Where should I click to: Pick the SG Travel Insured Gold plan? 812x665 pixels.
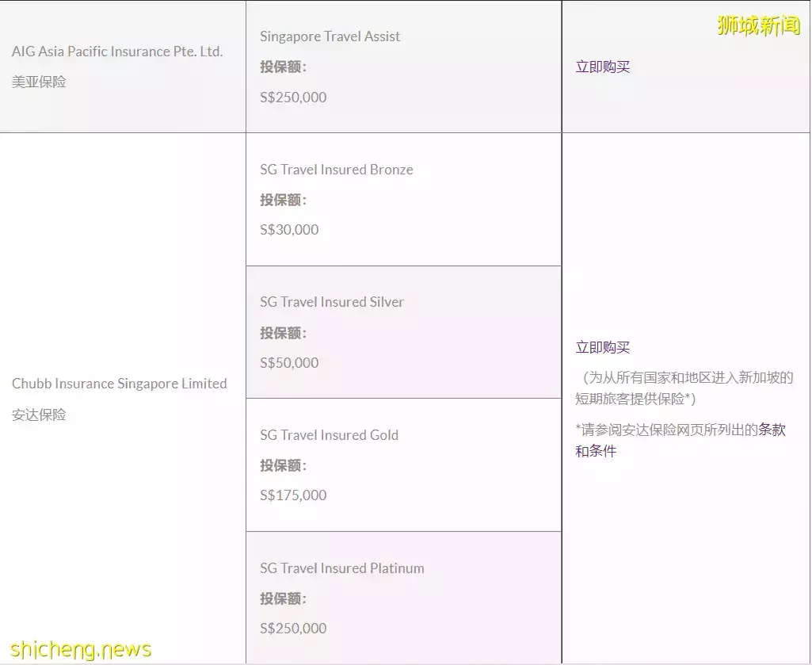tap(329, 435)
